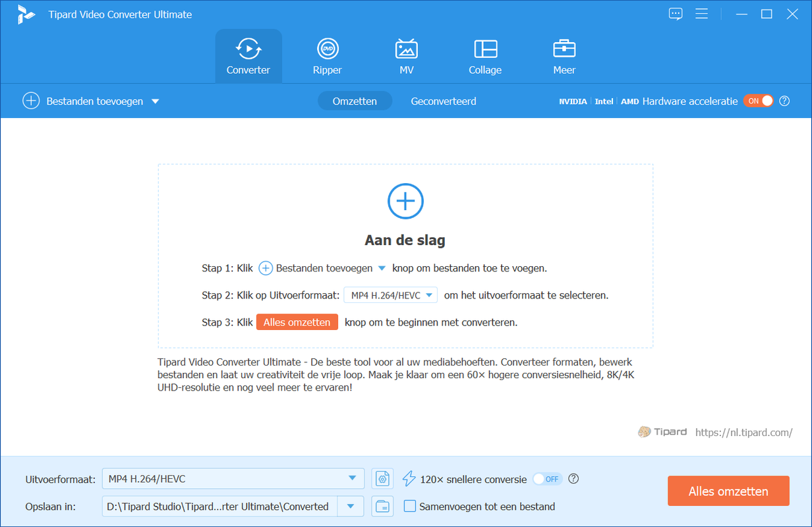Click the NVIDIA label
812x527 pixels.
click(573, 101)
